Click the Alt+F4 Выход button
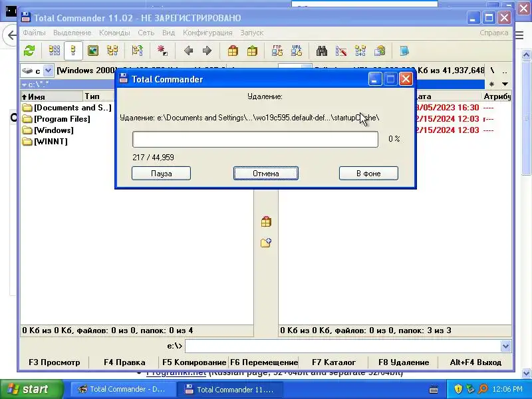Image resolution: width=532 pixels, height=399 pixels. coord(475,362)
